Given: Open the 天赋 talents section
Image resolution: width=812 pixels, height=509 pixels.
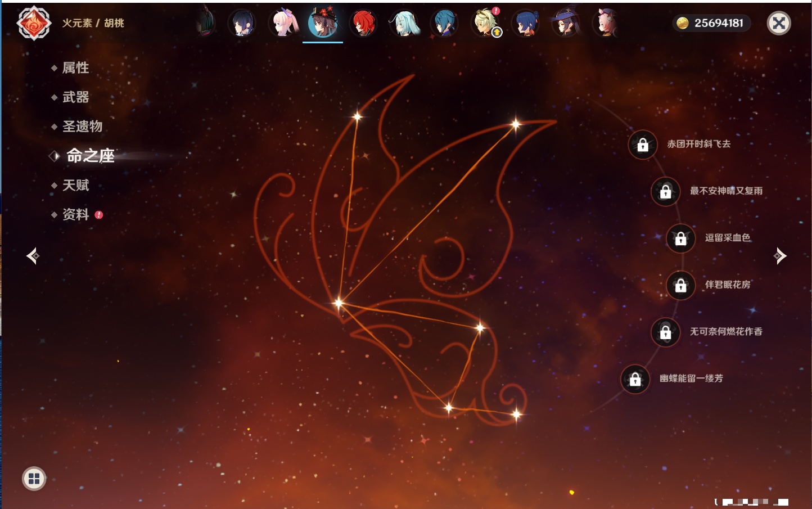Looking at the screenshot, I should [75, 186].
